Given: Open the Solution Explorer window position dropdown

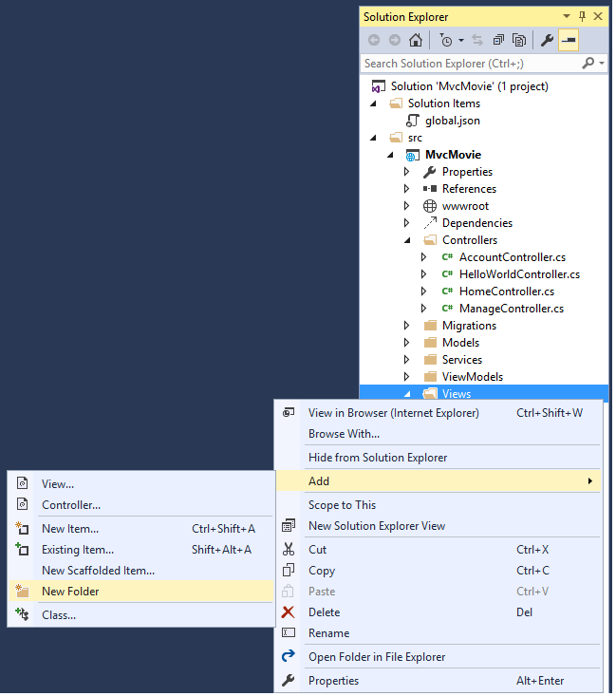Looking at the screenshot, I should (x=569, y=17).
